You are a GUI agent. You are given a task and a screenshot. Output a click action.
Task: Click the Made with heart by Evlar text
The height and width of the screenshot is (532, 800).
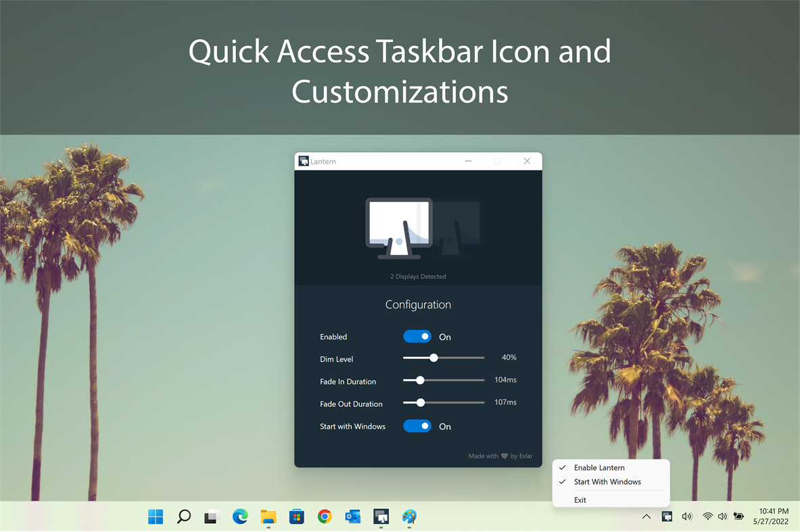point(500,456)
